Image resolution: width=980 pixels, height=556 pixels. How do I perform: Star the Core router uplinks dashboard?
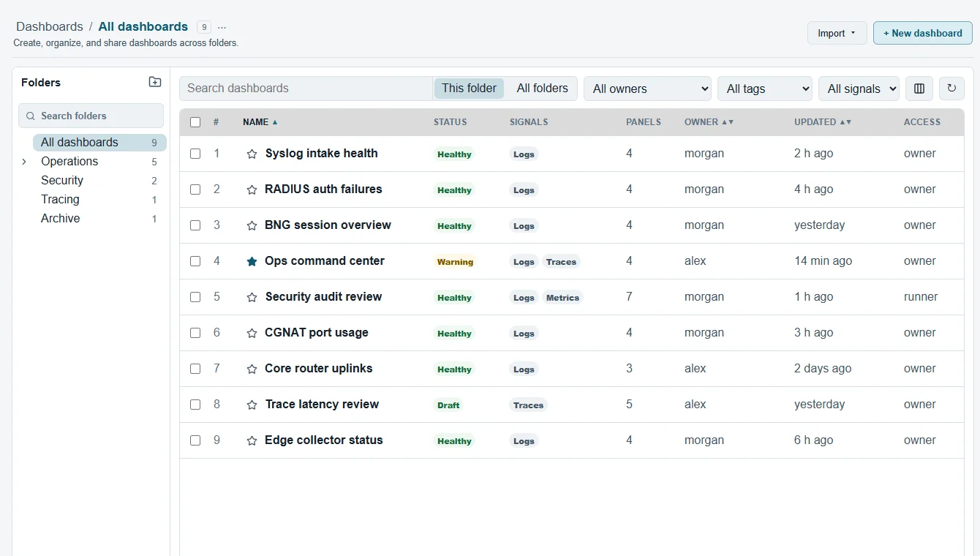[x=252, y=369]
